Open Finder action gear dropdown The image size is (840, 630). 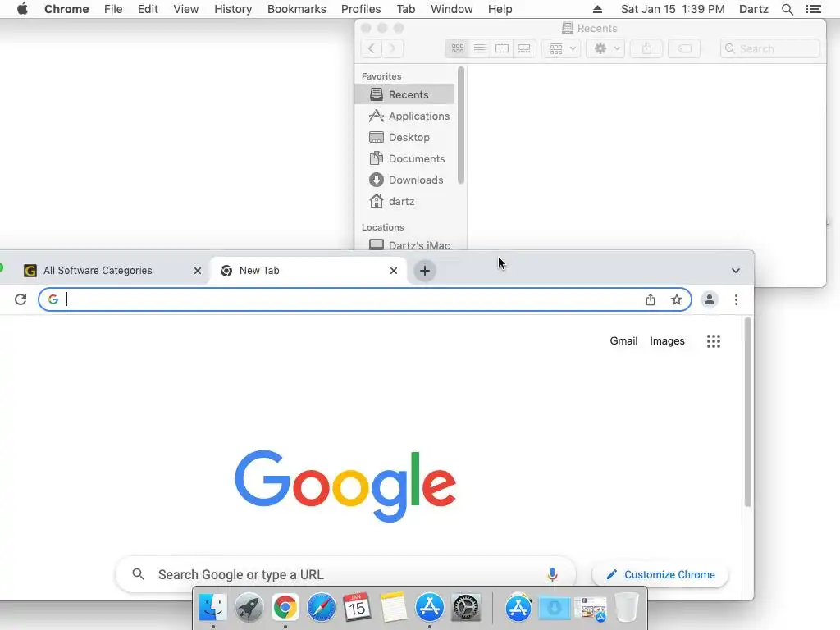pos(605,48)
